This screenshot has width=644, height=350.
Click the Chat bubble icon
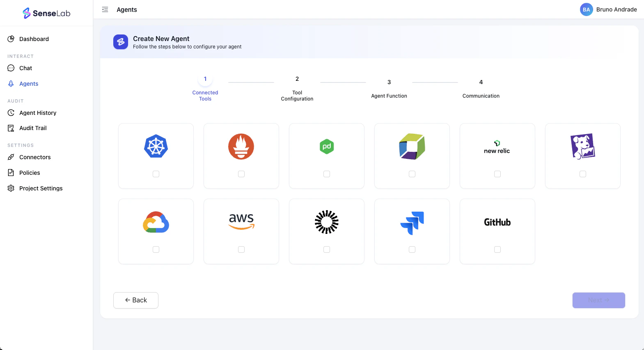click(11, 68)
